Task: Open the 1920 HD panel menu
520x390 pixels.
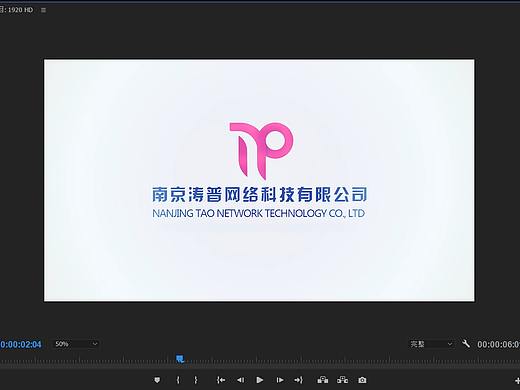Action: coord(43,10)
